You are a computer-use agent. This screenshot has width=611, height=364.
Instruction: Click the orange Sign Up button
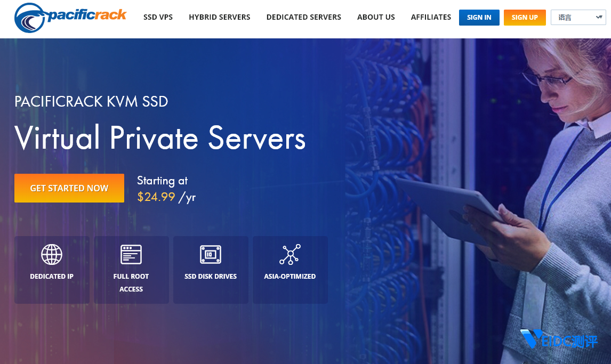[525, 18]
